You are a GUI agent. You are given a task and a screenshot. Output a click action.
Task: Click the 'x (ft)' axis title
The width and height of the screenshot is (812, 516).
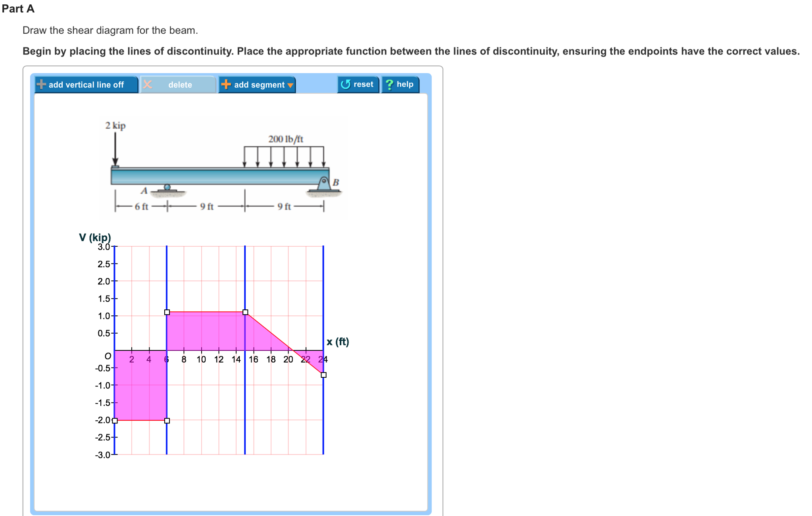338,342
